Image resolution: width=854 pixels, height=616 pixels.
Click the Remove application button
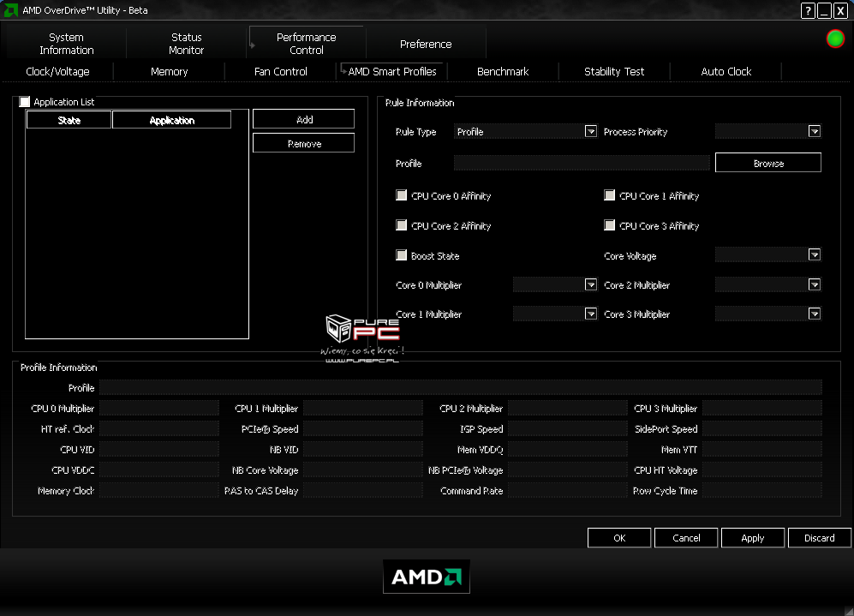tap(304, 143)
